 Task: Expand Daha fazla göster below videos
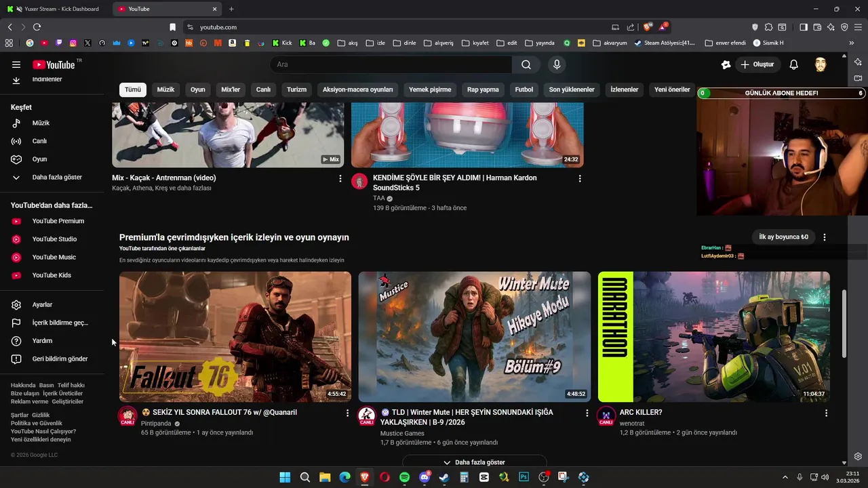coord(474,462)
